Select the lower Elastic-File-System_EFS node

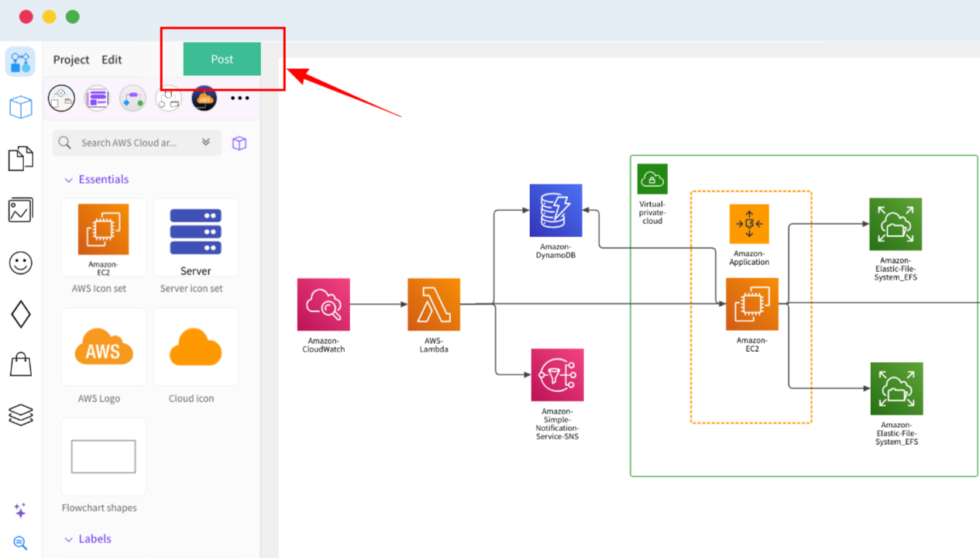[x=896, y=388]
